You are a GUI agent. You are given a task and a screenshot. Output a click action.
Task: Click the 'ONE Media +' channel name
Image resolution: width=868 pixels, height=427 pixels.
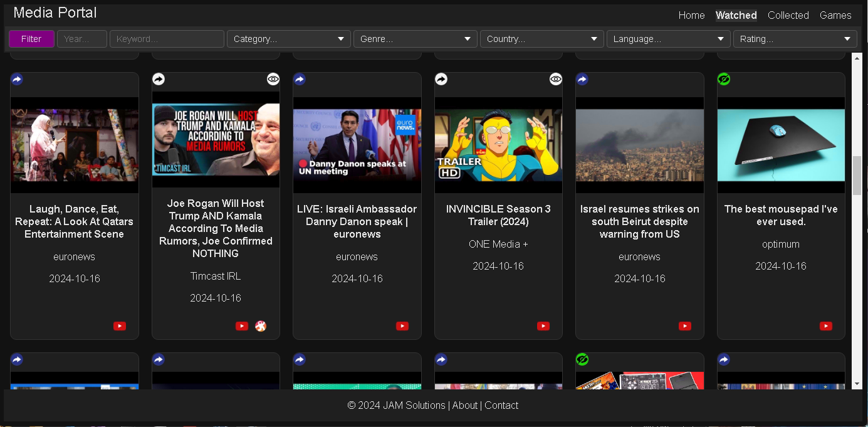coord(498,244)
